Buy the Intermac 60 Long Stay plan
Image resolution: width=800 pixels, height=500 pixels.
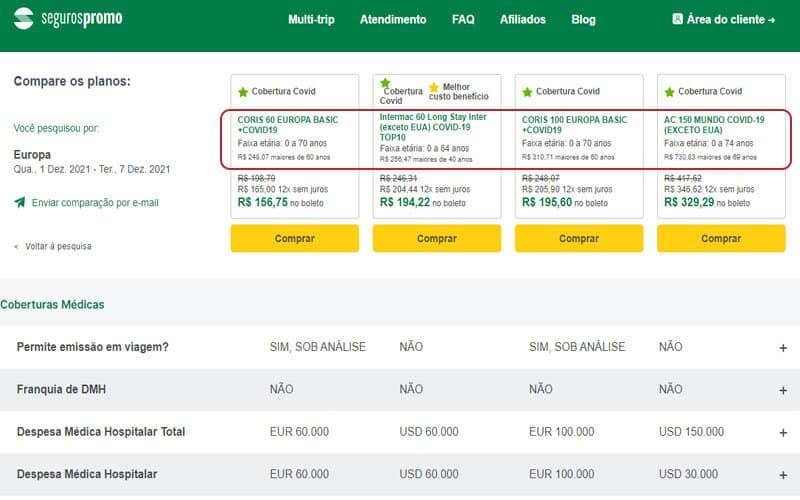coord(437,238)
